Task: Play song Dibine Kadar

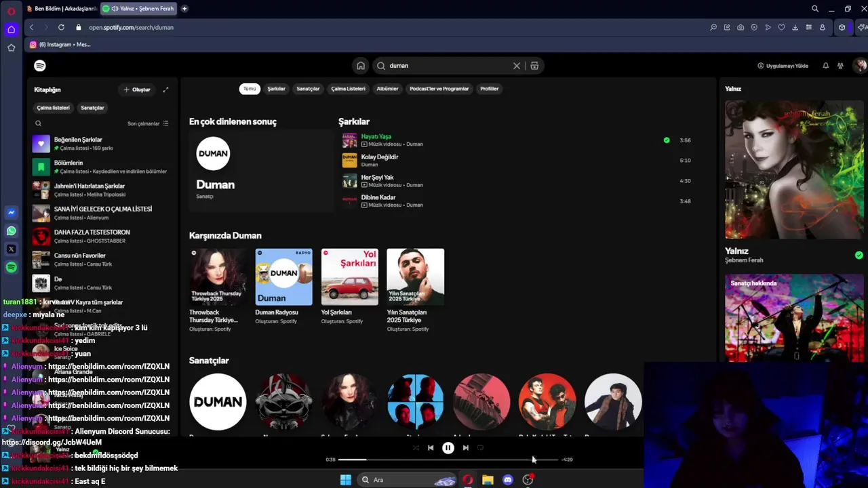Action: coord(378,197)
